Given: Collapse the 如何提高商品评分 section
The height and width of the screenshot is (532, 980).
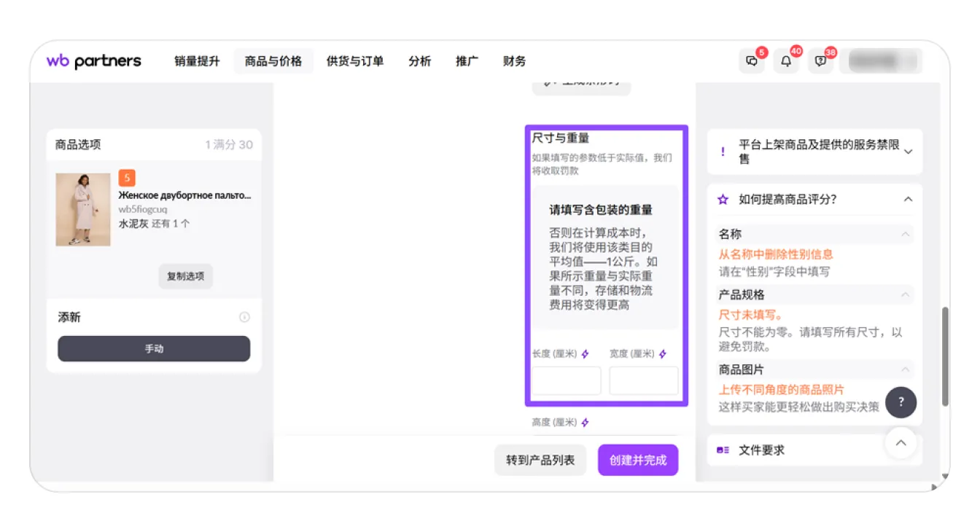Looking at the screenshot, I should point(908,199).
